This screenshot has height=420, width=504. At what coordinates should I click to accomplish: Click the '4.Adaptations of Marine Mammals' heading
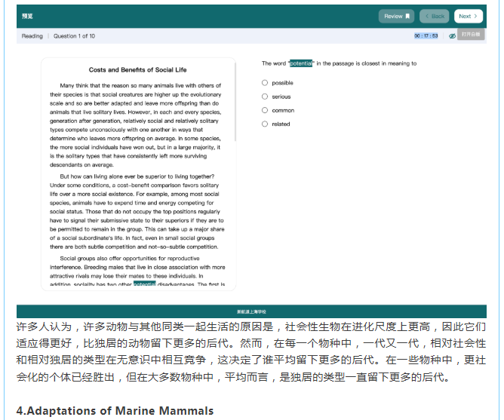(x=115, y=410)
